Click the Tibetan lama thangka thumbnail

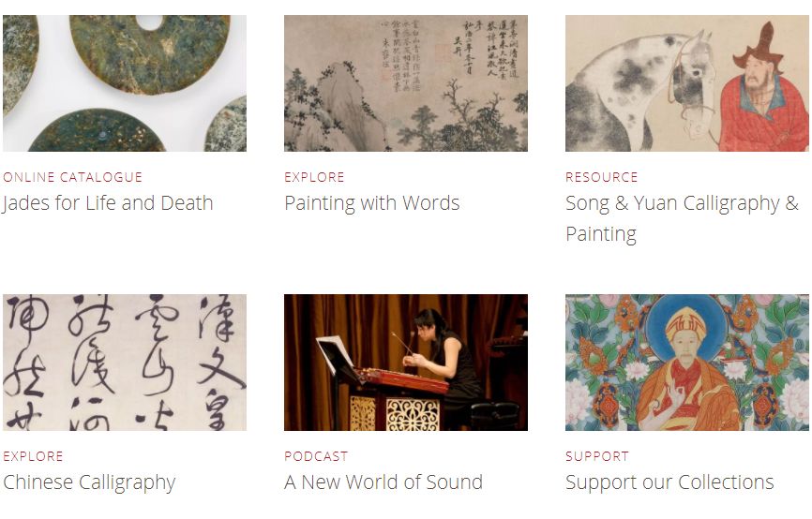point(686,363)
